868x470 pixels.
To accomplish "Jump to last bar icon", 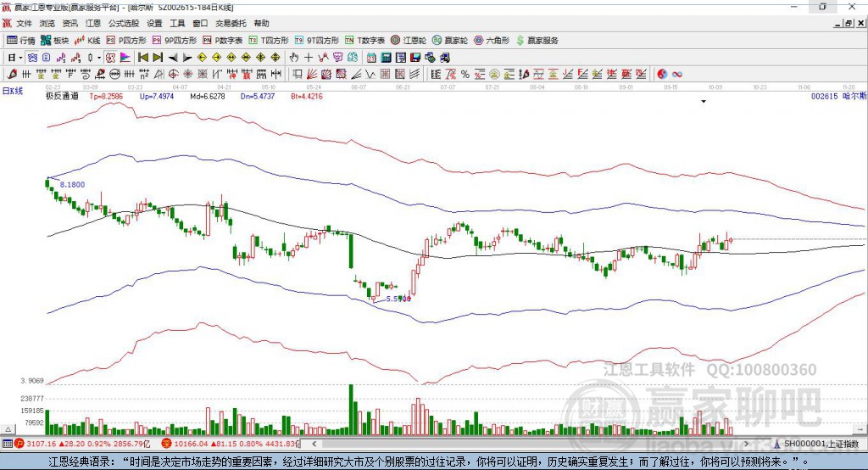I will pyautogui.click(x=158, y=58).
